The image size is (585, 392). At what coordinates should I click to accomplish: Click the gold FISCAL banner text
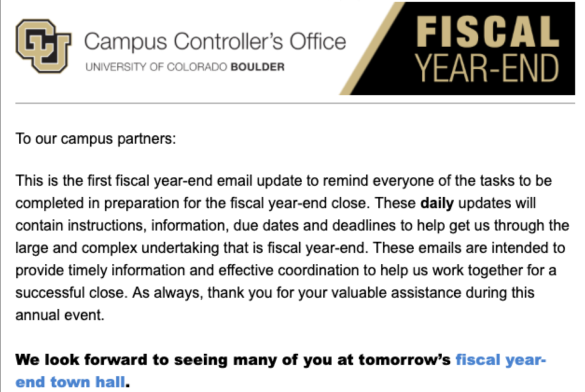pyautogui.click(x=487, y=32)
